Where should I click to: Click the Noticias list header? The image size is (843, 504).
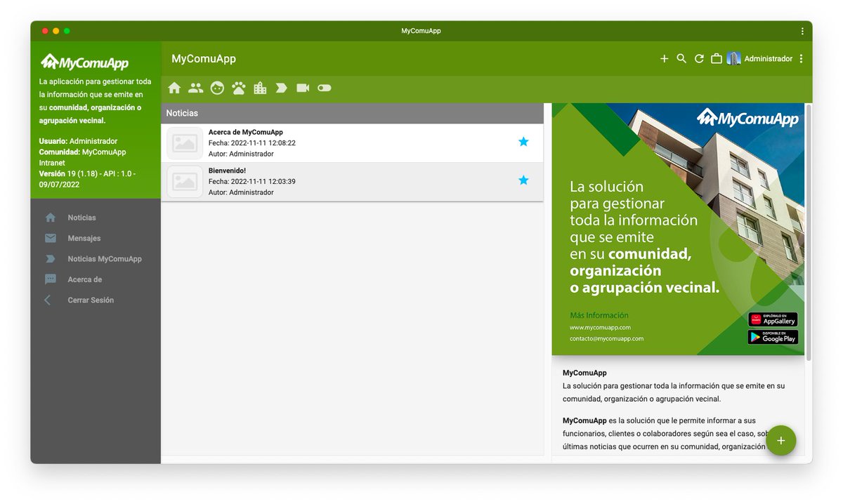[352, 113]
